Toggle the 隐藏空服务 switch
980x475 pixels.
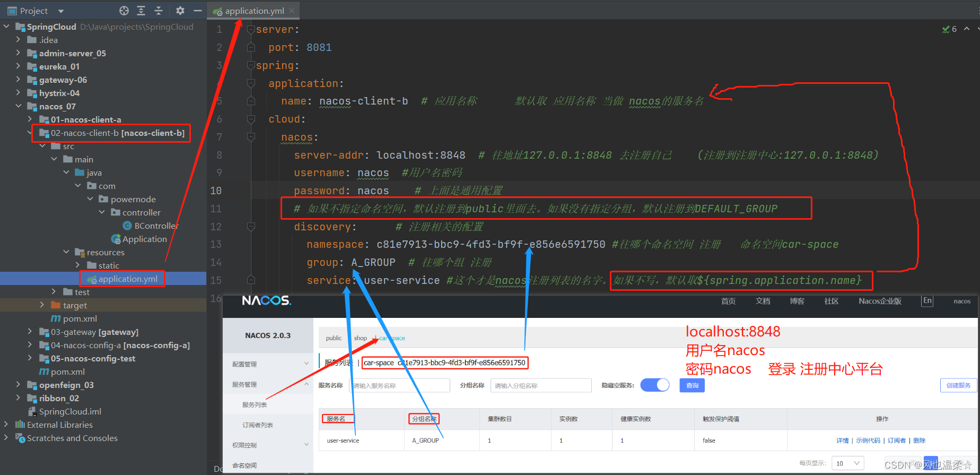pyautogui.click(x=655, y=385)
